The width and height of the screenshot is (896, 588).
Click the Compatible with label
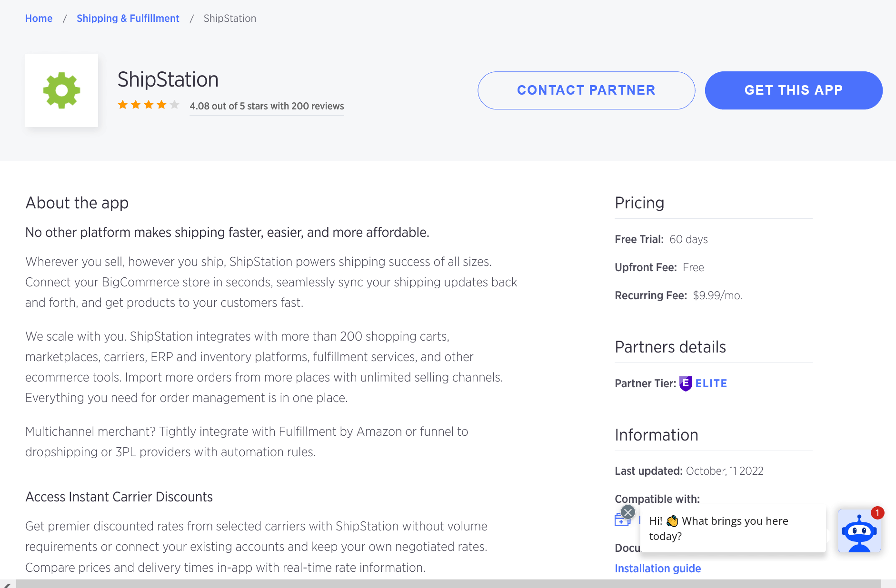(657, 499)
